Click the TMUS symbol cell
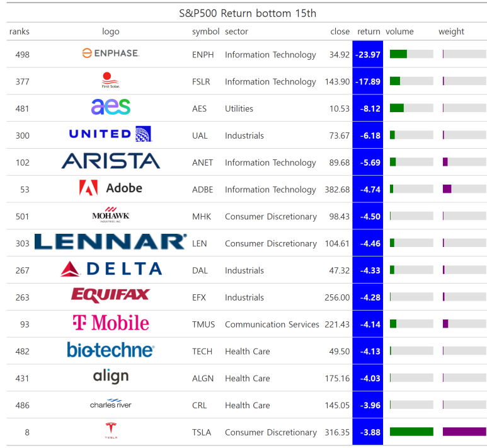This screenshot has width=487, height=448. point(203,325)
